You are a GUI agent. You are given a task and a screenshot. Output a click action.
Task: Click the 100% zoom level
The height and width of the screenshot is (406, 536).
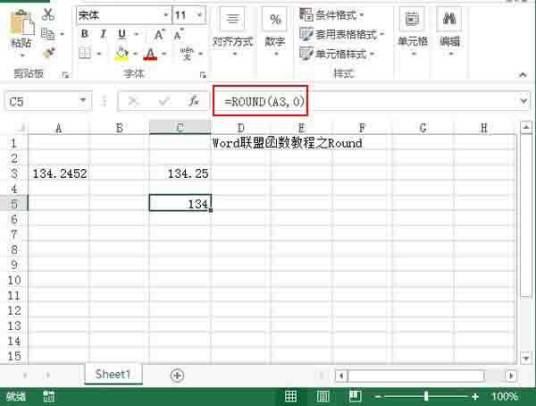click(504, 396)
